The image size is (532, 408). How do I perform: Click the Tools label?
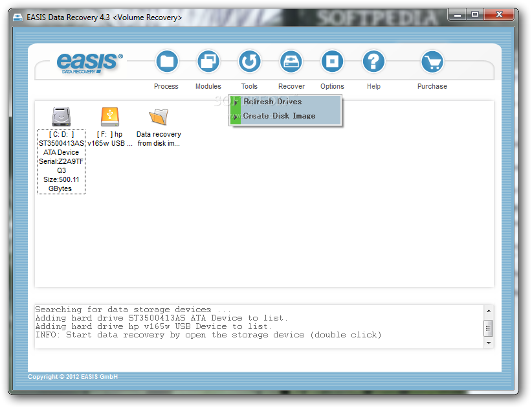[x=249, y=86]
